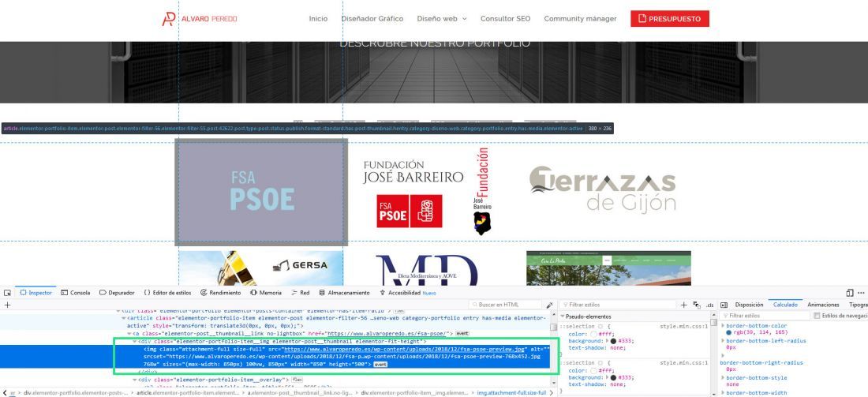This screenshot has width=868, height=397.
Task: Open the Rendimiento tab
Action: 220,293
